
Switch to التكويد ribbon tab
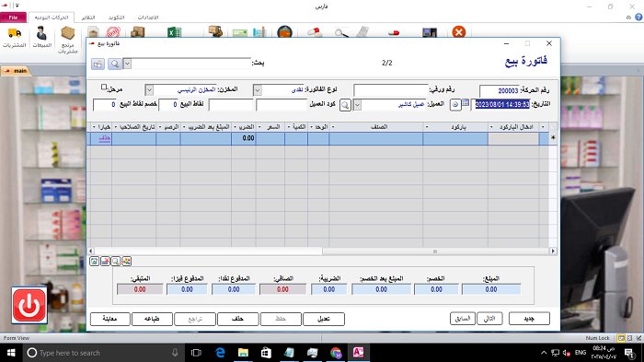click(116, 18)
